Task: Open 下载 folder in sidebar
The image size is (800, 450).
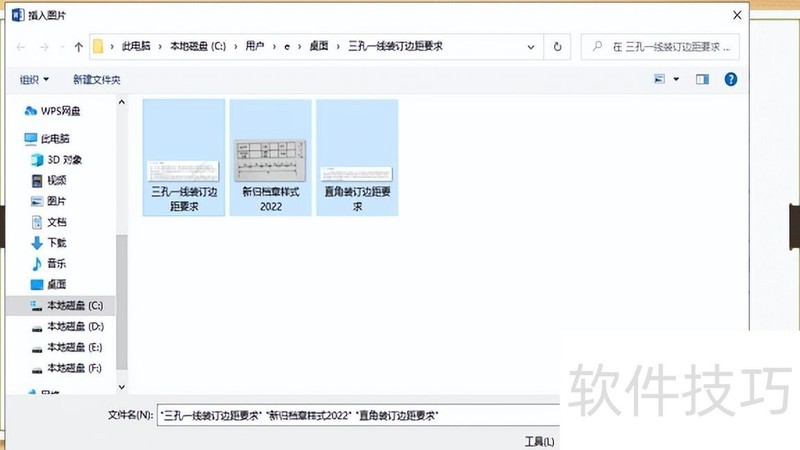Action: pyautogui.click(x=49, y=242)
